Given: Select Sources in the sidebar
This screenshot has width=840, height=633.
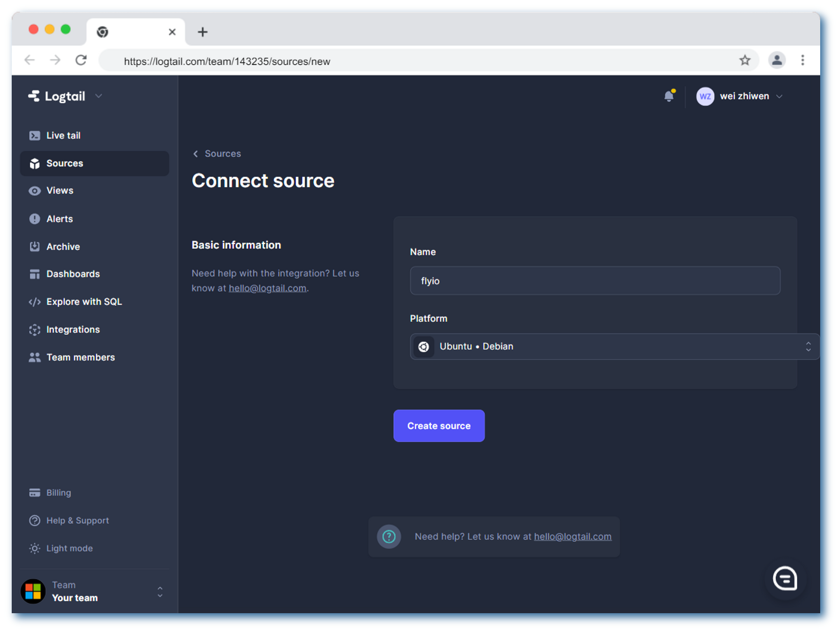Looking at the screenshot, I should pyautogui.click(x=94, y=163).
